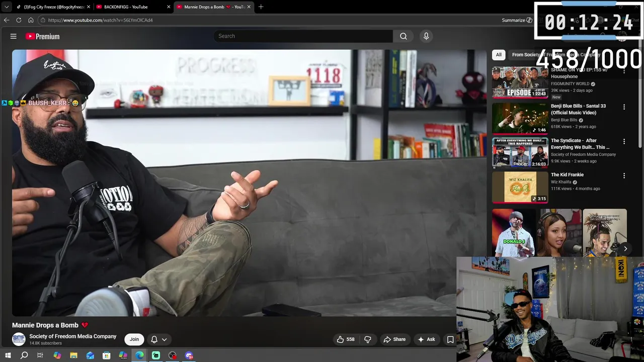Open Windows Start menu
This screenshot has height=362, width=644.
tap(8, 355)
